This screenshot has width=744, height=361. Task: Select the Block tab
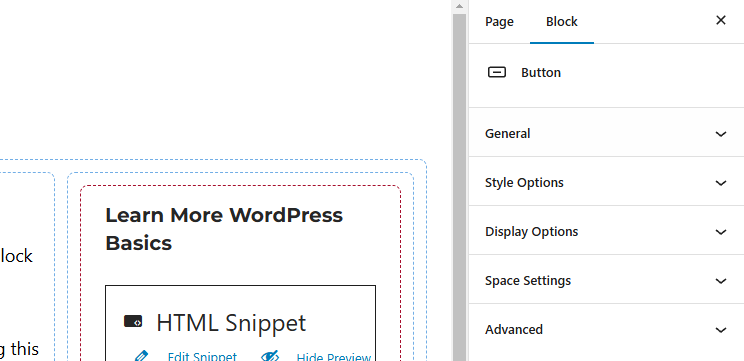562,22
